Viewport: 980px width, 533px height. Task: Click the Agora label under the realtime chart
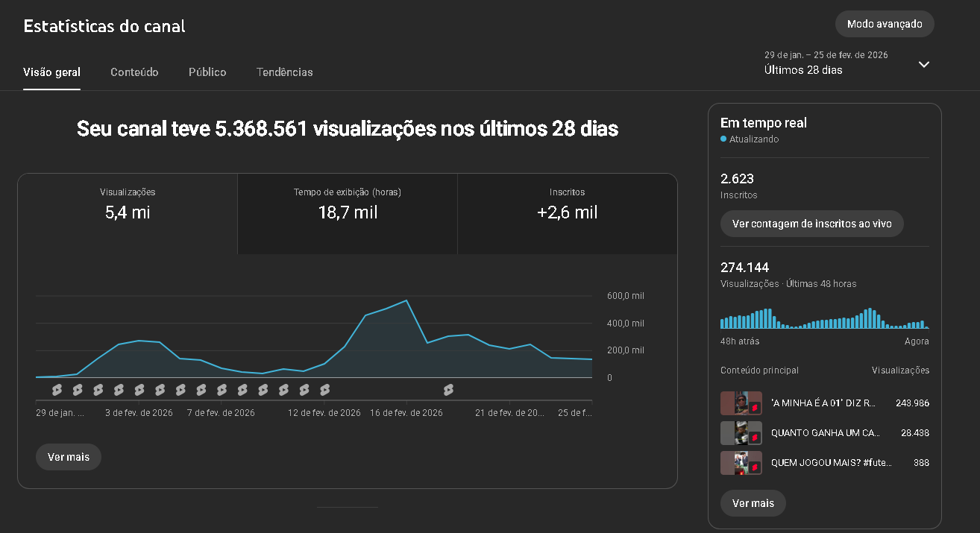tap(917, 341)
